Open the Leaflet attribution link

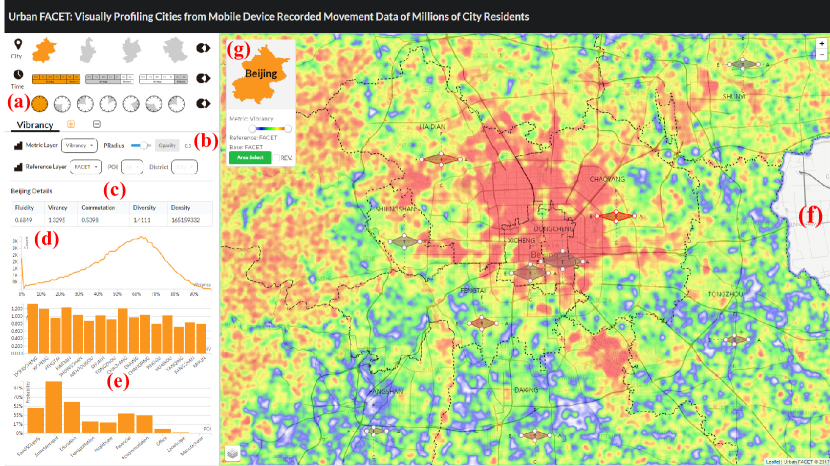click(772, 462)
